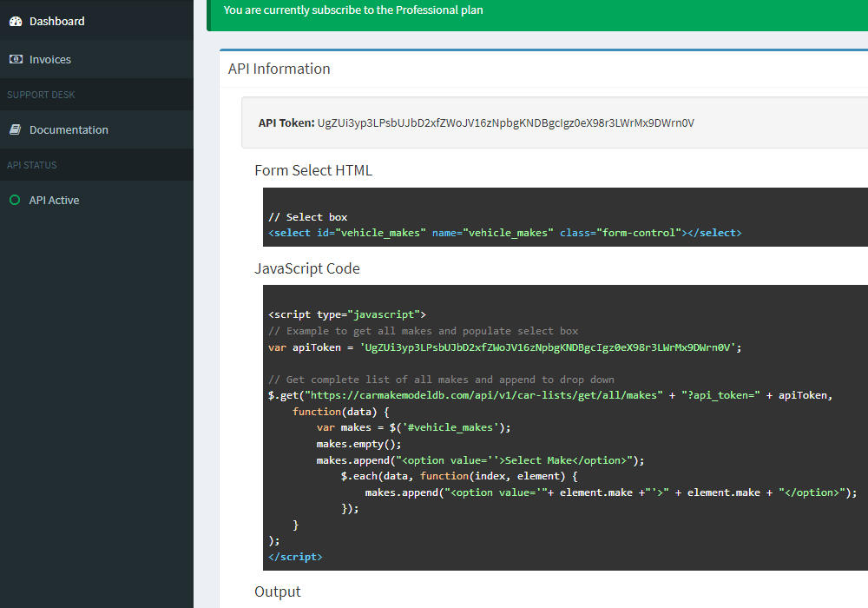This screenshot has height=608, width=868.
Task: Click the API STATUS section header
Action: (31, 165)
